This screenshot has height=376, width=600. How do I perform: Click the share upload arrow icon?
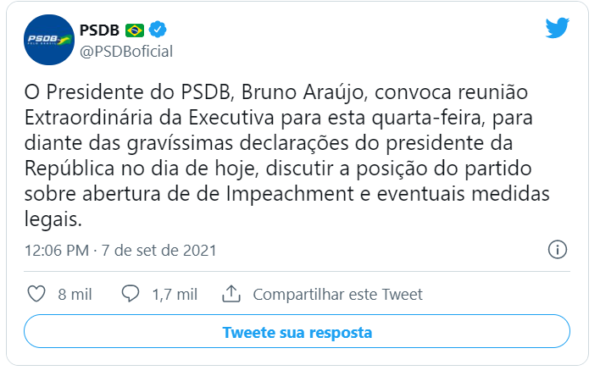coord(231,294)
